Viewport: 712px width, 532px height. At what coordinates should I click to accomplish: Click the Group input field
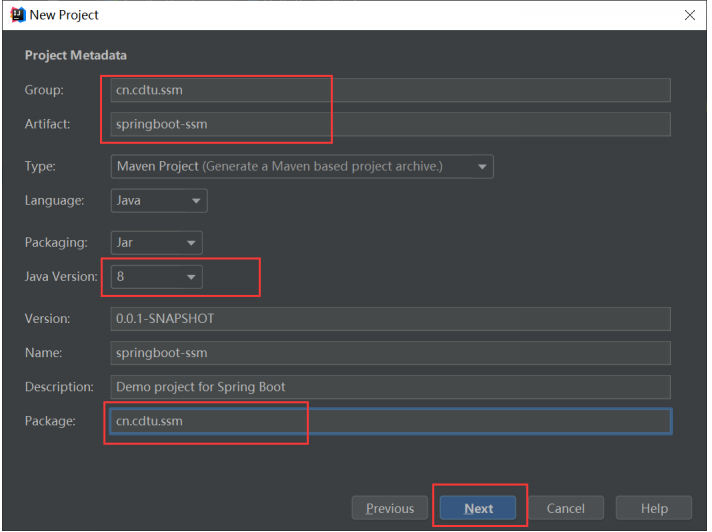(390, 90)
